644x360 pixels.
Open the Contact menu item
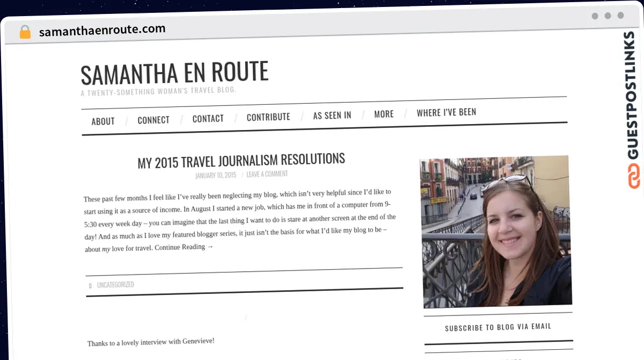pyautogui.click(x=208, y=118)
